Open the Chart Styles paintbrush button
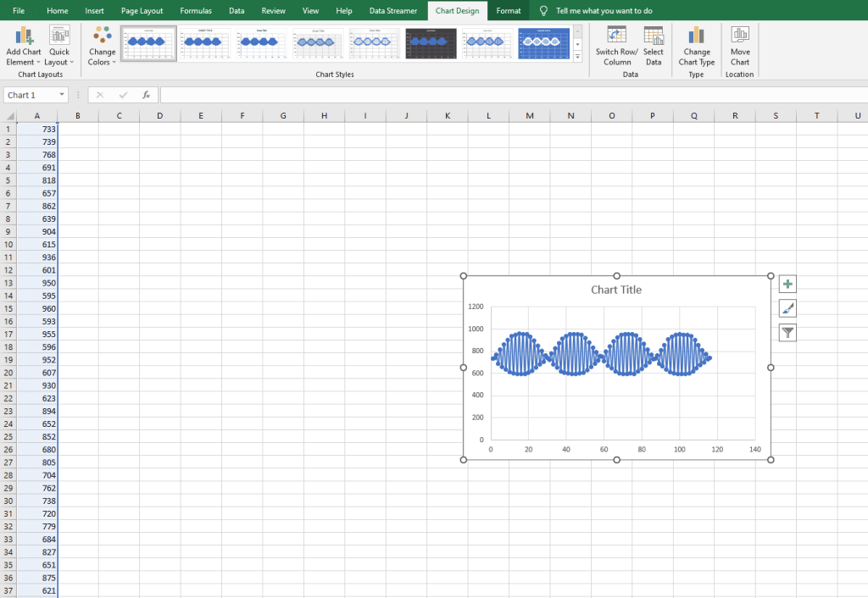This screenshot has height=598, width=868. pos(787,308)
